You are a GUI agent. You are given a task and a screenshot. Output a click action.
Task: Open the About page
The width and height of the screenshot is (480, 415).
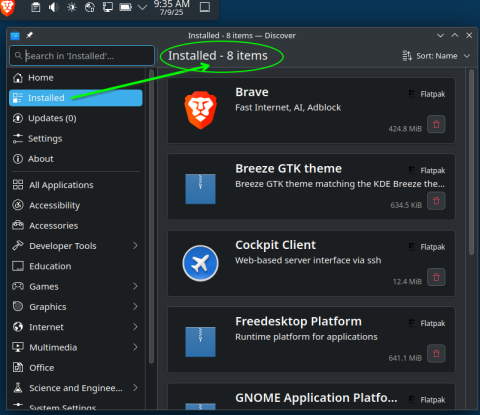tap(76, 159)
